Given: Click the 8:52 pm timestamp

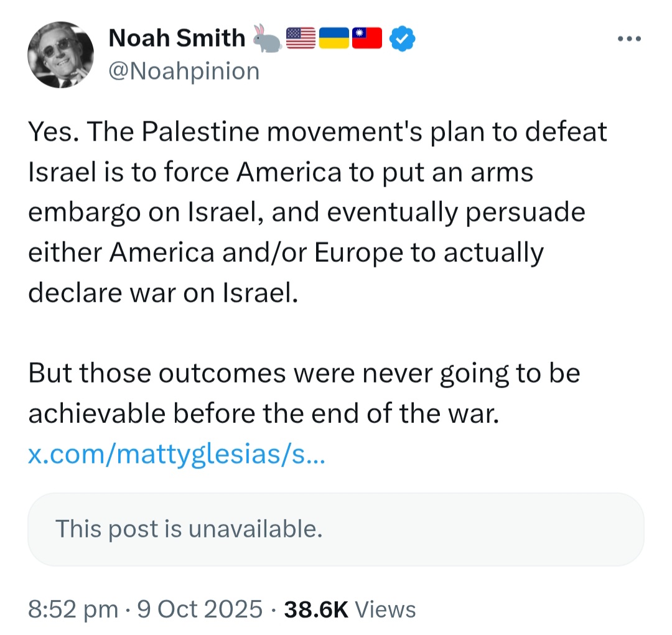Looking at the screenshot, I should [x=73, y=610].
